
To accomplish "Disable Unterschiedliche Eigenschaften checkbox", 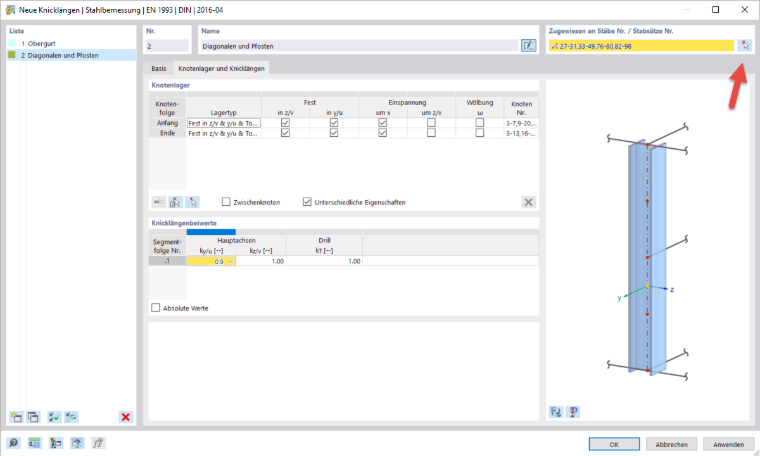I will 307,202.
